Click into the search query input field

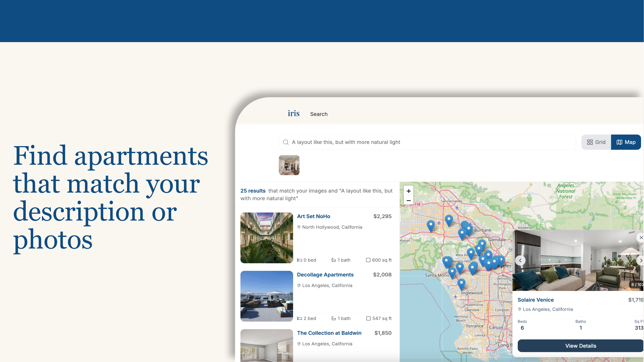(425, 142)
